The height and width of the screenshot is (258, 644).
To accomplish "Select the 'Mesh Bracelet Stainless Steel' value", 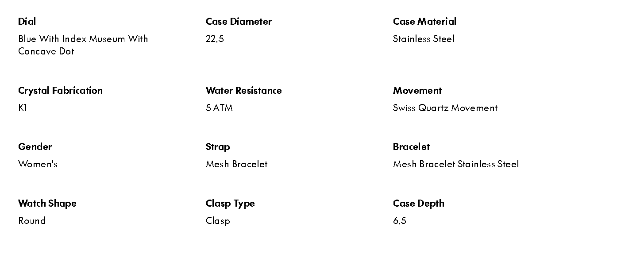I will pyautogui.click(x=455, y=164).
